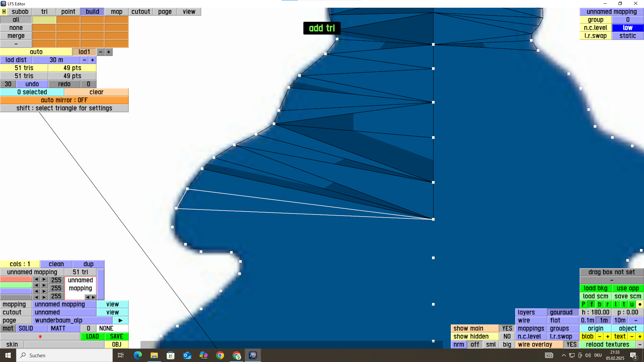Click the green color slider bar
644x362 pixels.
tap(16, 286)
